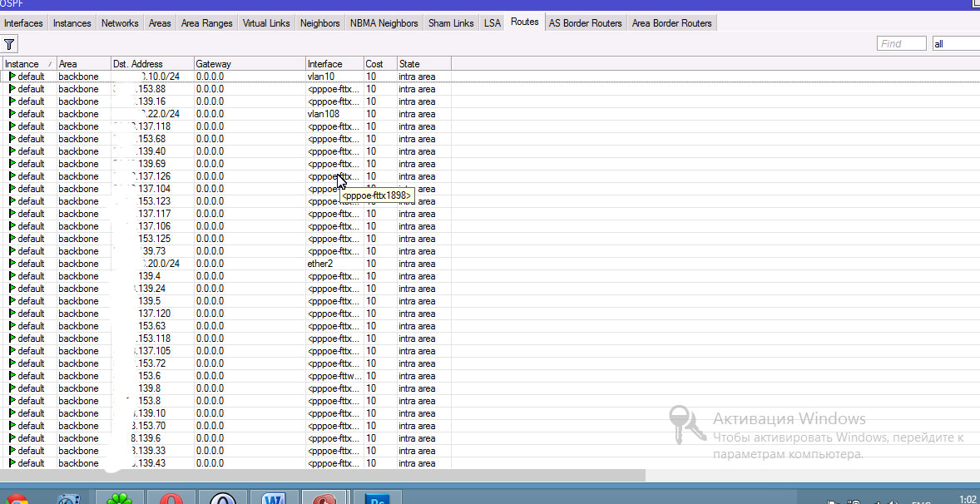Select the destination address ending in 137.126
The height and width of the screenshot is (504, 980).
tap(152, 176)
